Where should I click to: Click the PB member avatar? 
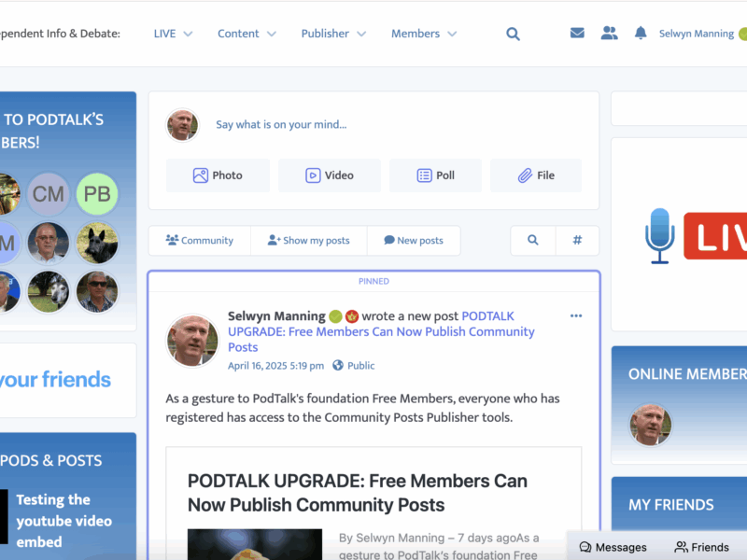97,194
